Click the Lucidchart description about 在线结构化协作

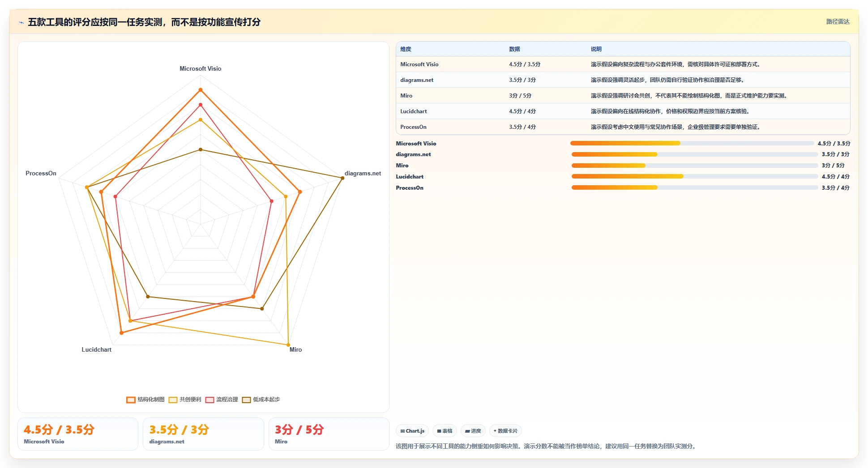(671, 111)
